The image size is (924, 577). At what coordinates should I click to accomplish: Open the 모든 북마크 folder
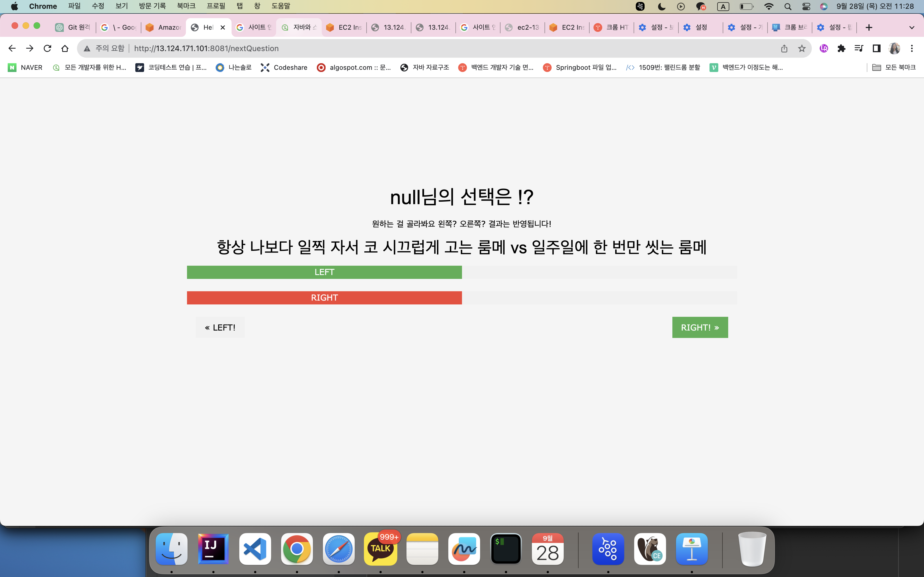point(893,67)
